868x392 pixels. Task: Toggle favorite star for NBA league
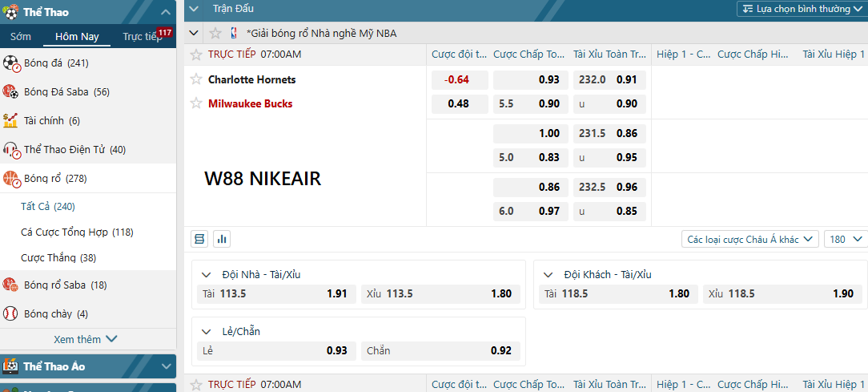(x=215, y=33)
